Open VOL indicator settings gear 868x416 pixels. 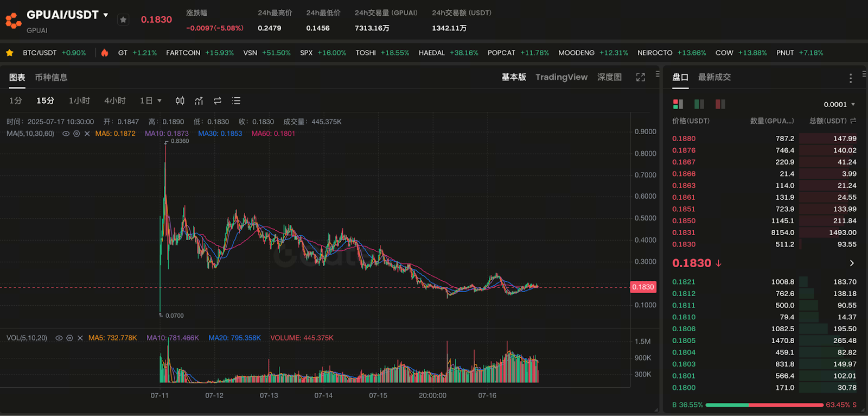point(69,338)
